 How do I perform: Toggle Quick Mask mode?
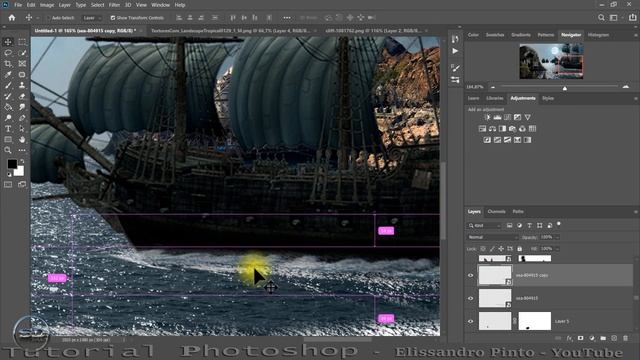[8, 184]
